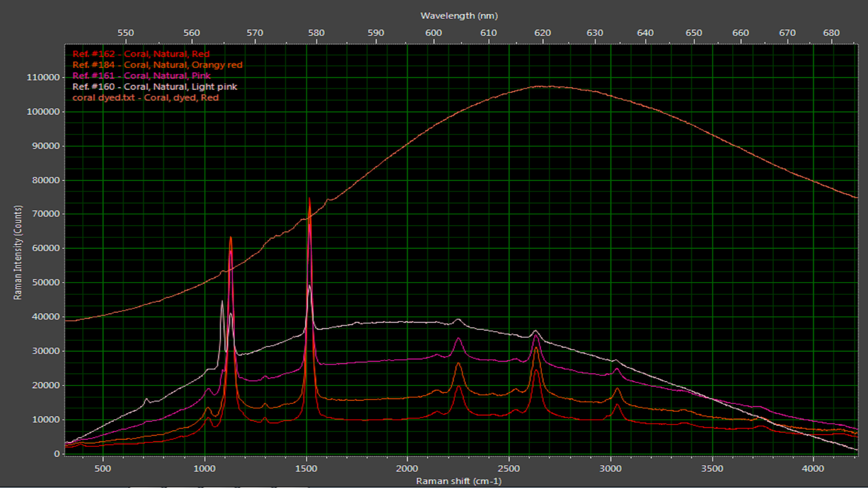Viewport: 868px width, 488px height.
Task: Click the white peak near 1085 cm-1
Action: click(222, 302)
